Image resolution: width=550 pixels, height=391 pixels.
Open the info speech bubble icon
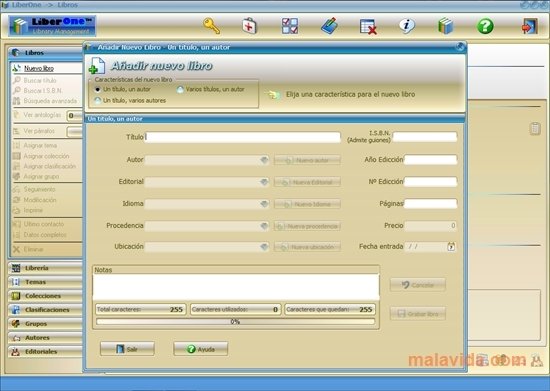(407, 26)
